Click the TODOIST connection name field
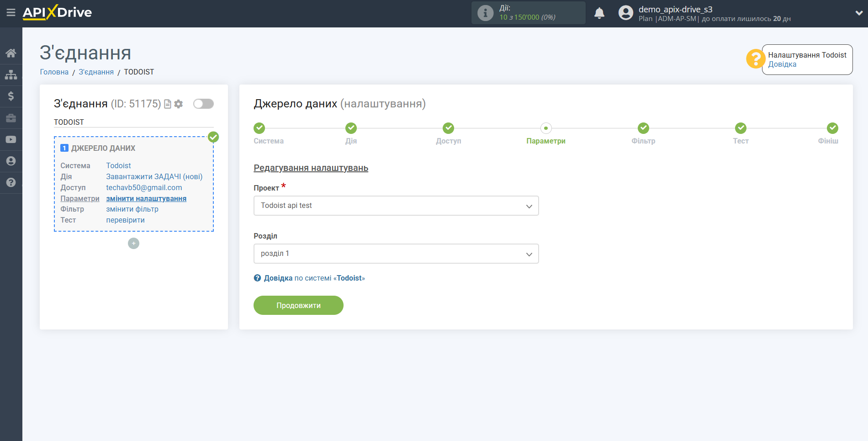The height and width of the screenshot is (441, 868). click(x=133, y=122)
